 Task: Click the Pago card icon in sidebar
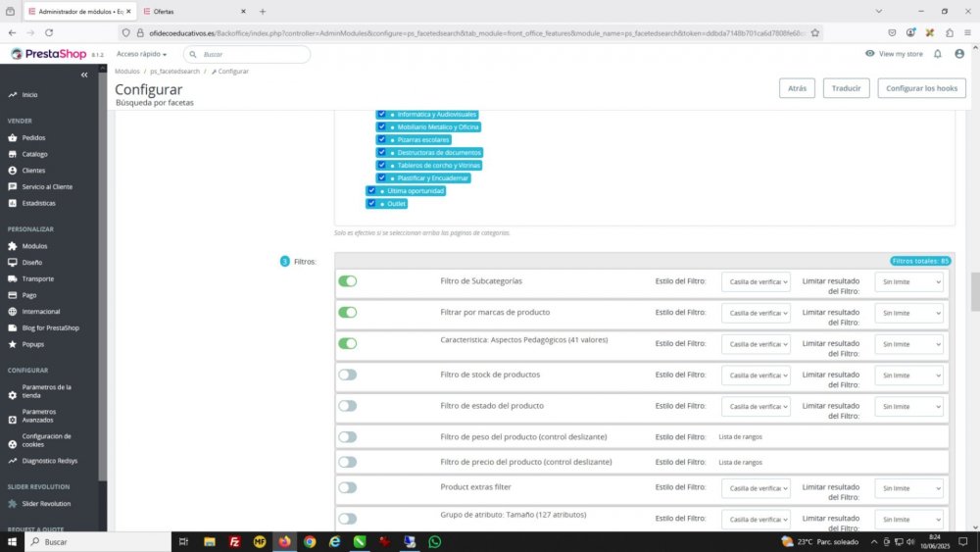13,295
